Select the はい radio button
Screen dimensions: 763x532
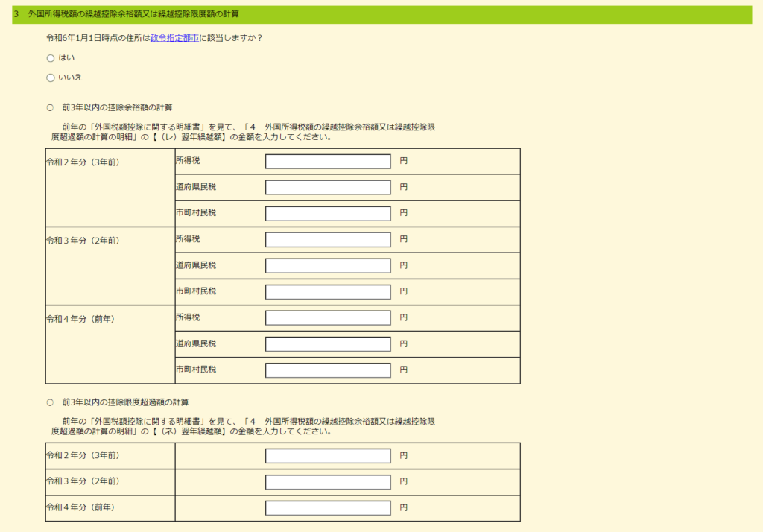click(51, 58)
